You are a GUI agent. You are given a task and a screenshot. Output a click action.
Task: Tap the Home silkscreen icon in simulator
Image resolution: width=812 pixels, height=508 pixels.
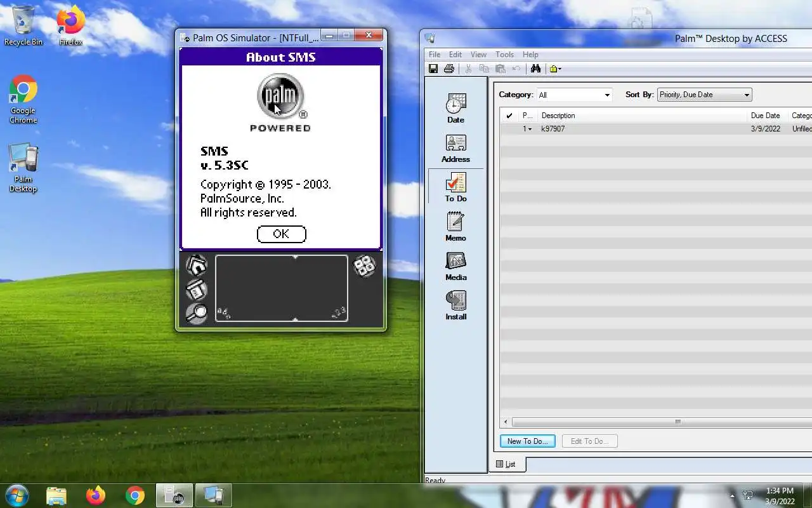(197, 265)
